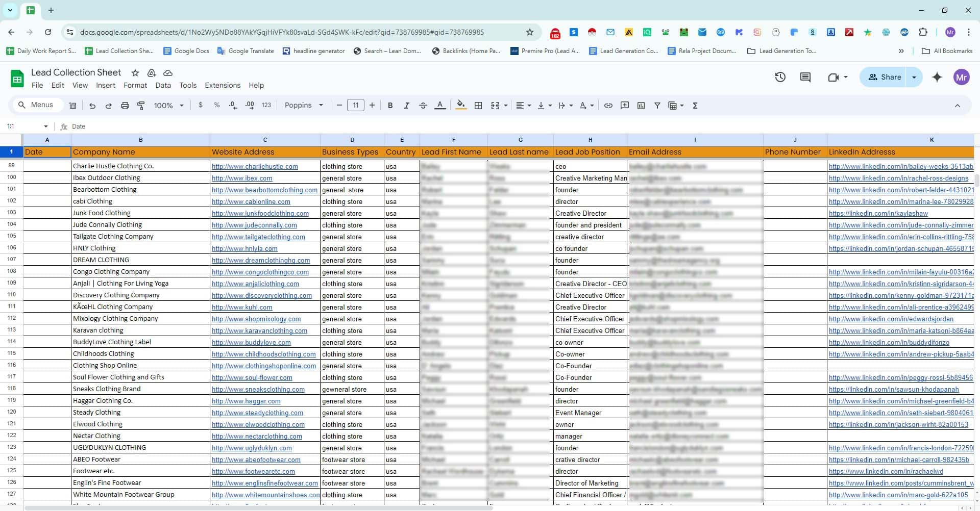Open filter views table icon

(673, 106)
